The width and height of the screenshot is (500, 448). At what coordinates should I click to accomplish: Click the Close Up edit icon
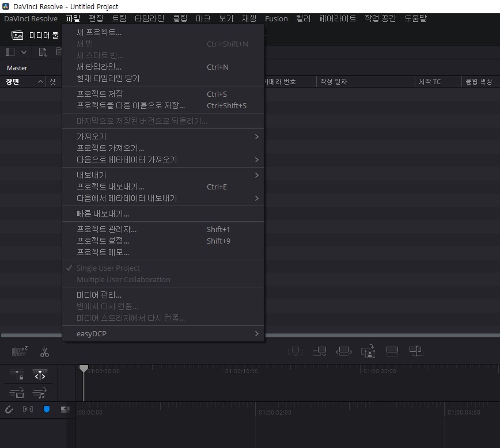(x=368, y=351)
